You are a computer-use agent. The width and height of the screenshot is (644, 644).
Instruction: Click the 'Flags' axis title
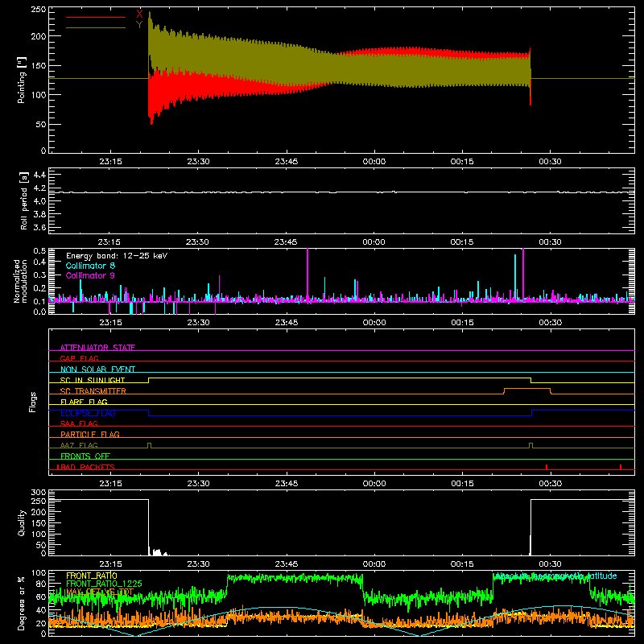[x=33, y=402]
